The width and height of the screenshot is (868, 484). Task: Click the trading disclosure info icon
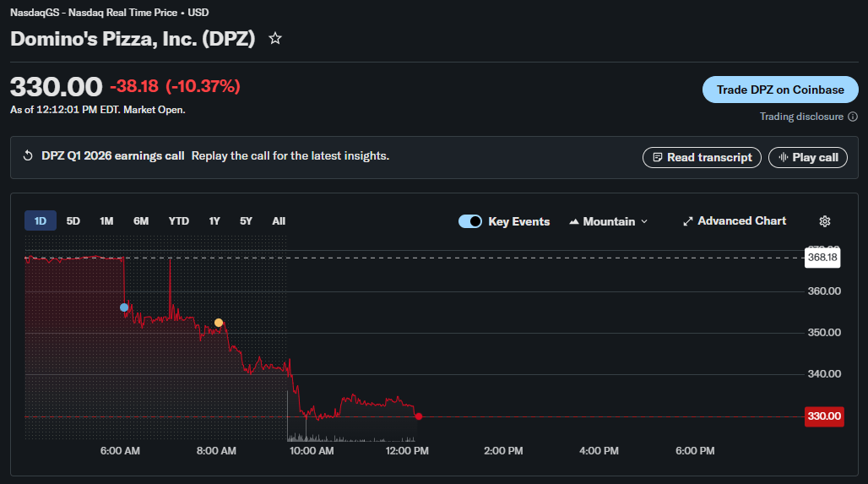click(853, 117)
